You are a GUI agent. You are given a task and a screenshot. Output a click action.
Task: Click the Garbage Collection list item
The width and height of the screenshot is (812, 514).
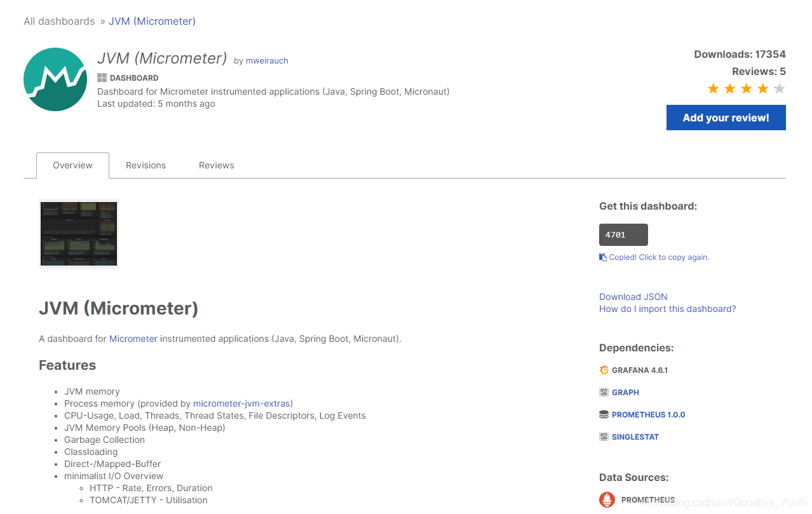(x=105, y=440)
